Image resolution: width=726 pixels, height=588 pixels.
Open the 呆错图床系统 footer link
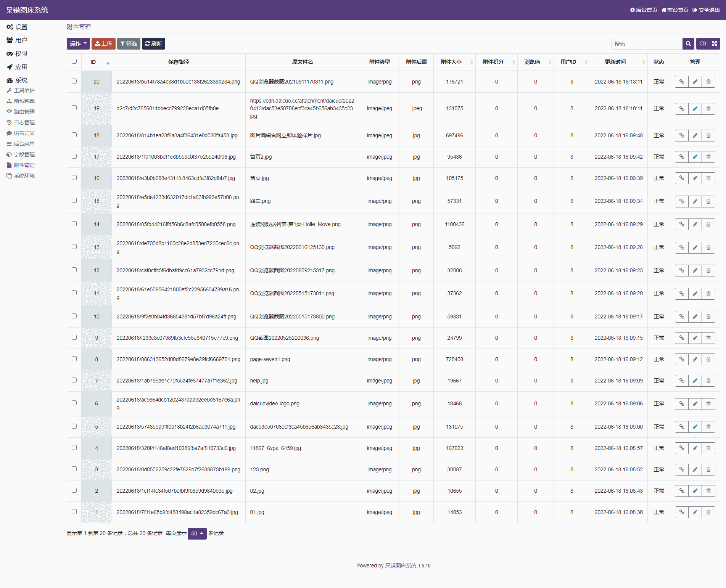(x=401, y=566)
